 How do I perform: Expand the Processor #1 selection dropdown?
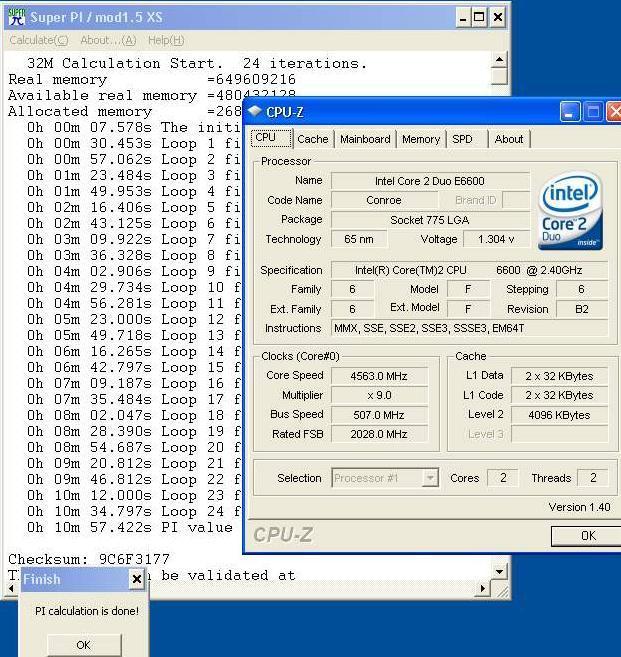(x=430, y=478)
